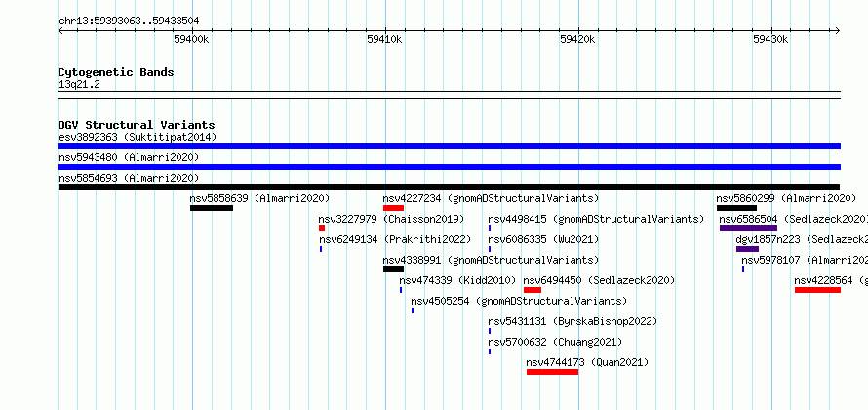Select the purple nsv6586504 variant bar

(x=748, y=228)
